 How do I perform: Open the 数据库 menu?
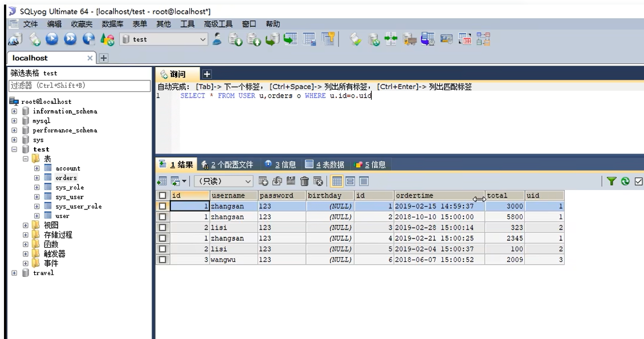[112, 23]
